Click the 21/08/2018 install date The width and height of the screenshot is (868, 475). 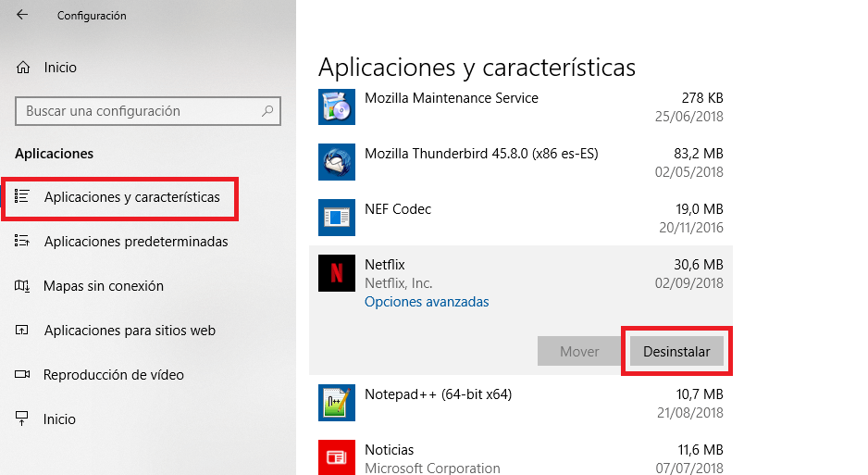[689, 412]
